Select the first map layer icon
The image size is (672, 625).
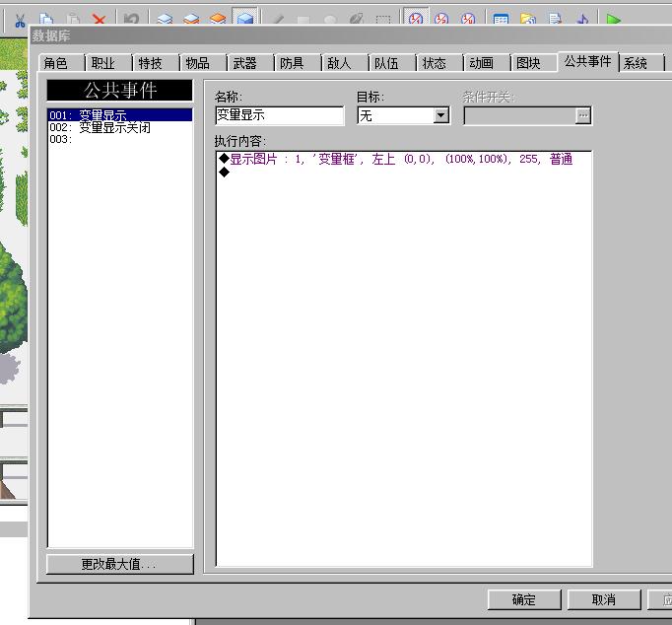click(165, 20)
